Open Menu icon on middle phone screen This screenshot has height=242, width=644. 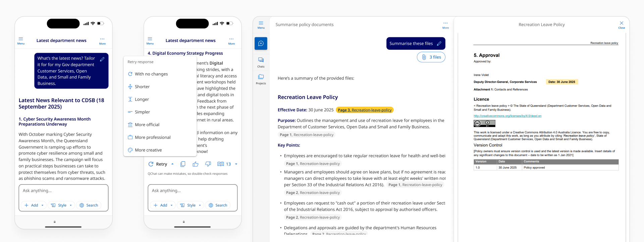(150, 41)
